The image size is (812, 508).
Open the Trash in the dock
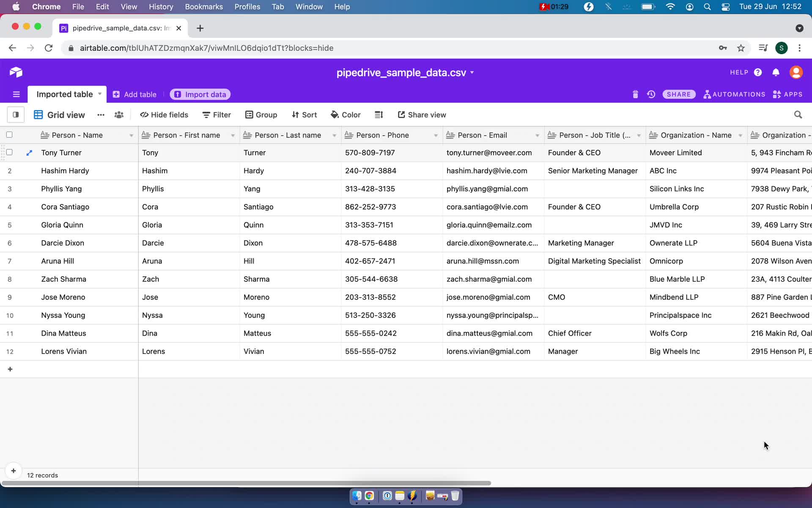455,496
